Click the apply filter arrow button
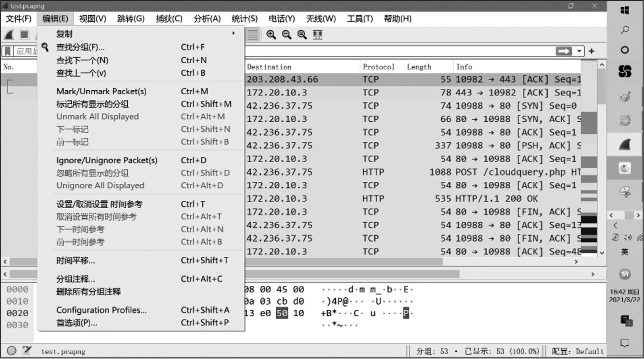Image resolution: width=644 pixels, height=359 pixels. (x=563, y=51)
